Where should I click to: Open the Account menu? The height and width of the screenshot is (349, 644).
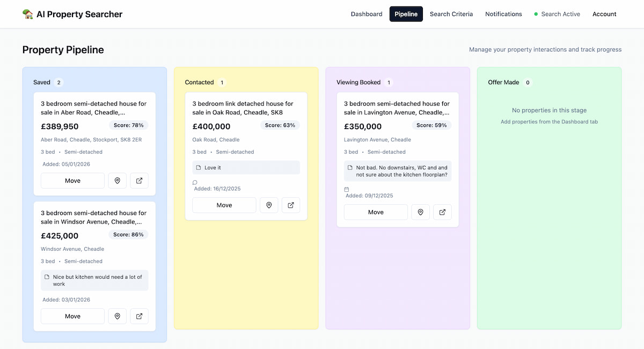(x=604, y=14)
